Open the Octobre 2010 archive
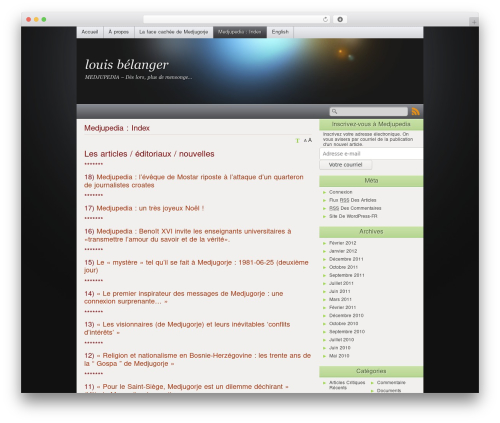 click(343, 323)
